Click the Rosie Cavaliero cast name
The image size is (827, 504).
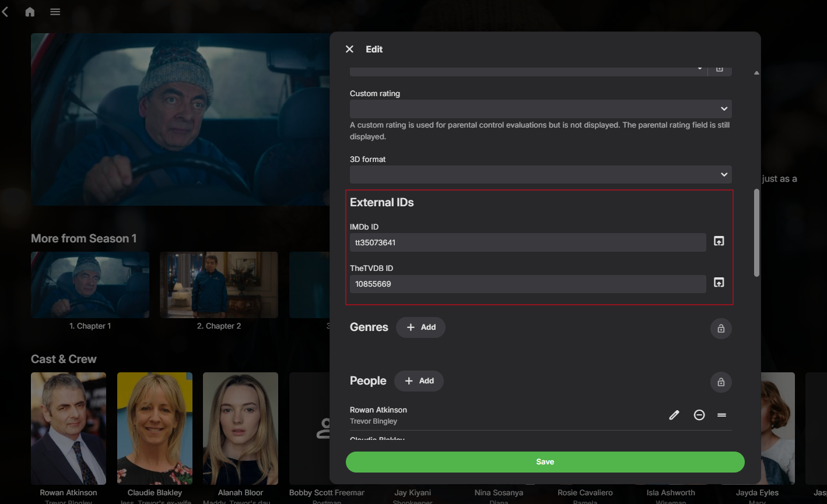(585, 493)
